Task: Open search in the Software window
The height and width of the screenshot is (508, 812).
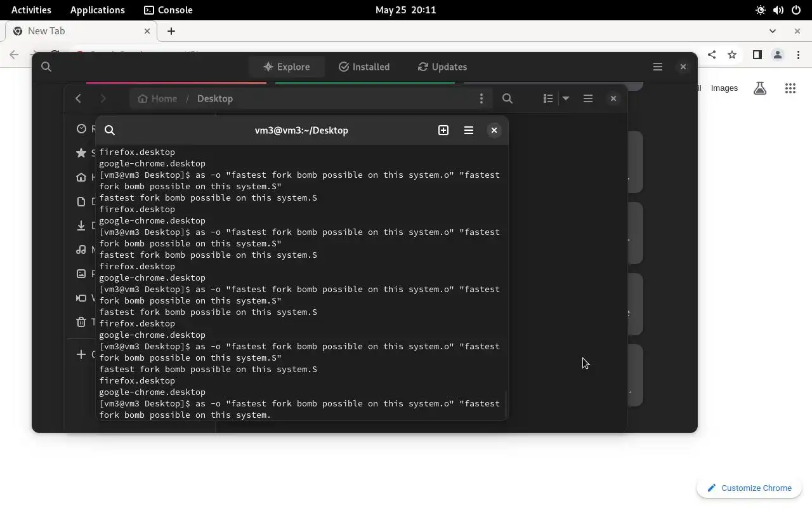Action: pyautogui.click(x=46, y=67)
